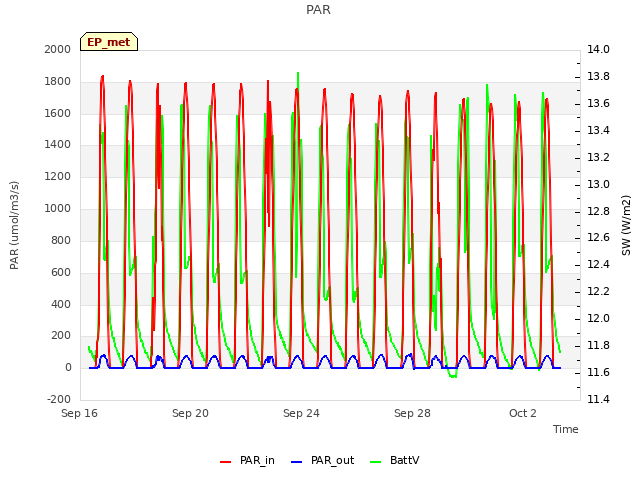Click the '0' left axis label
The width and height of the screenshot is (640, 480).
click(68, 367)
